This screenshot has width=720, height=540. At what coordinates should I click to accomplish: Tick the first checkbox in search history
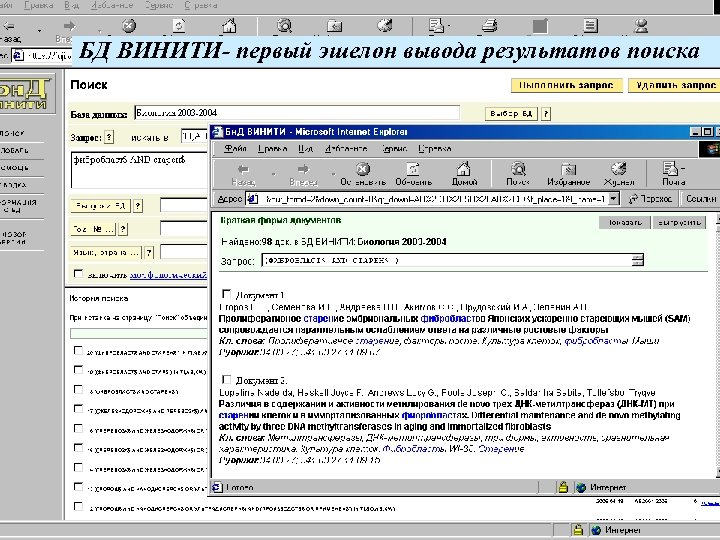point(79,351)
